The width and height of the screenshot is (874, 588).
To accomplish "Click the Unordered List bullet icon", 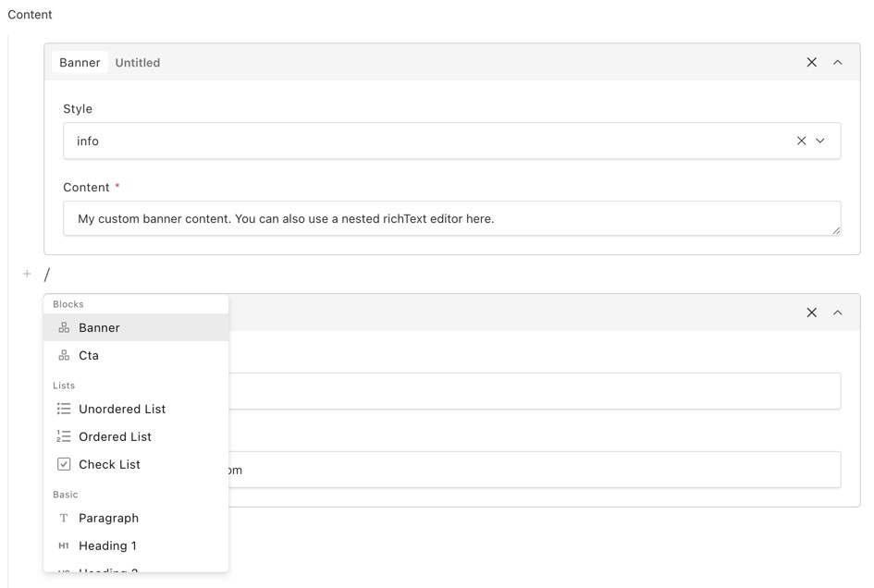I will click(64, 409).
